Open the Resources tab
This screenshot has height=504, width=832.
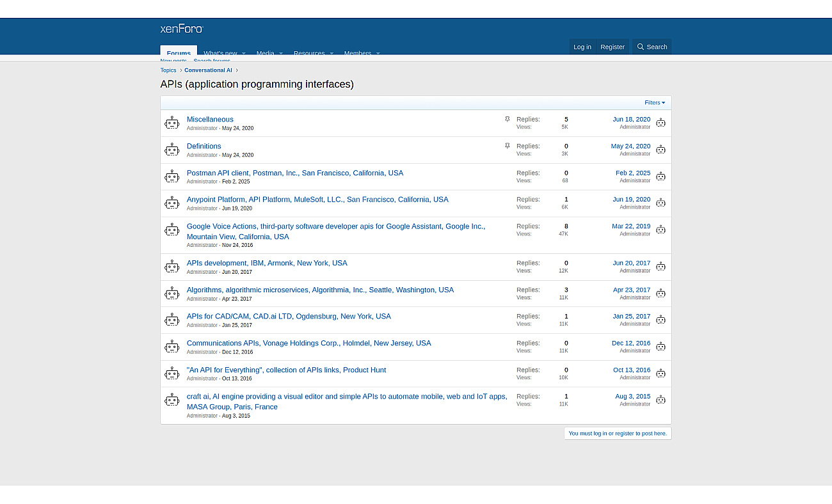[x=309, y=53]
